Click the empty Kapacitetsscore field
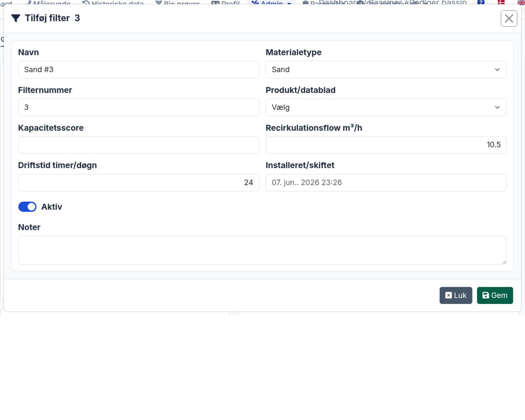This screenshot has width=525, height=420. [139, 145]
